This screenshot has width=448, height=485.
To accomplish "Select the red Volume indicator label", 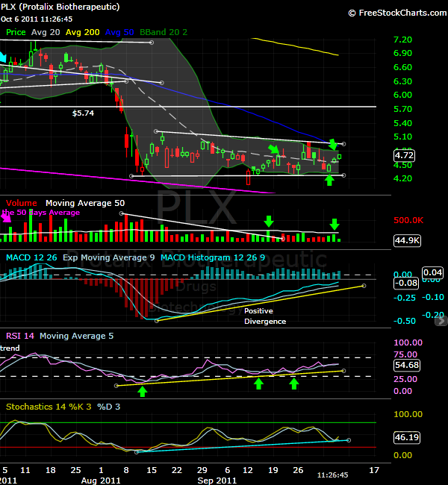I will [22, 203].
